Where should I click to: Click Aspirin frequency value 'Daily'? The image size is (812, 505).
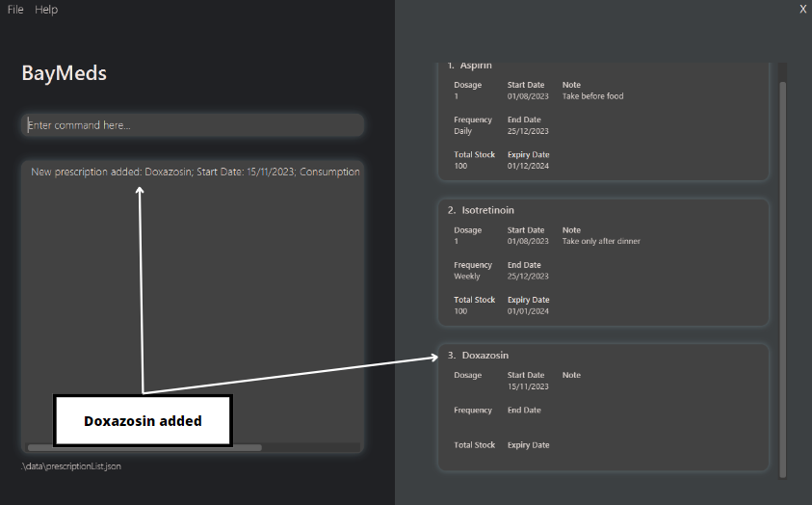click(463, 131)
